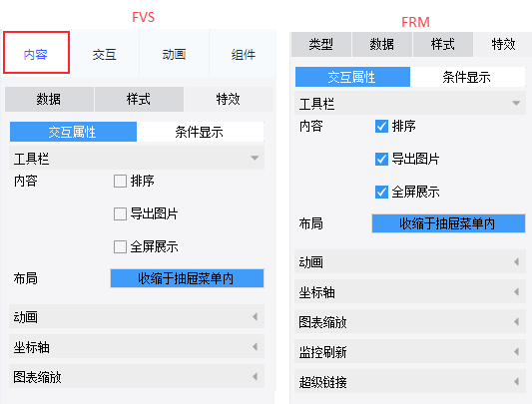The image size is (532, 404).
Task: Click FVS 收缩于抽屉菜单内 layout button
Action: click(x=187, y=278)
